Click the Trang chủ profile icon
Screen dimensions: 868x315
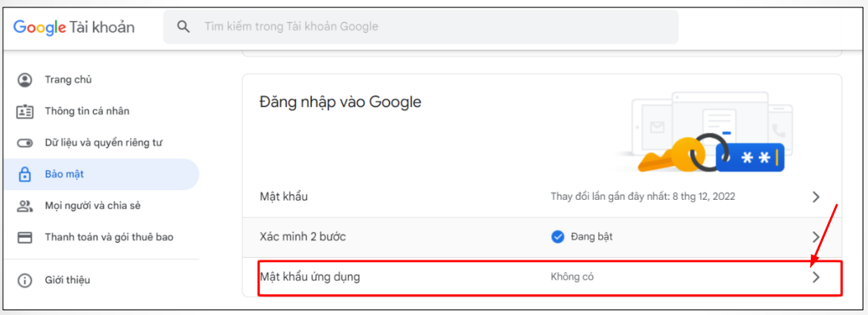point(25,79)
